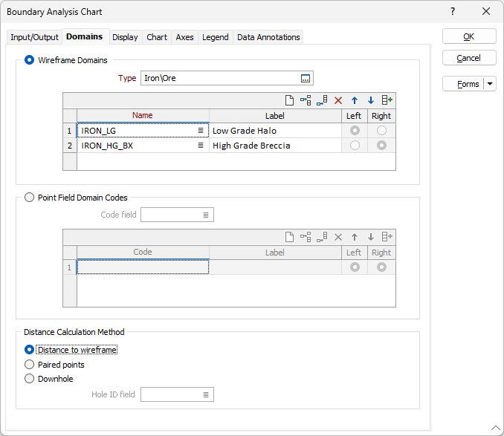Select Point Field Domain Codes option
504x436 pixels.
tap(29, 198)
